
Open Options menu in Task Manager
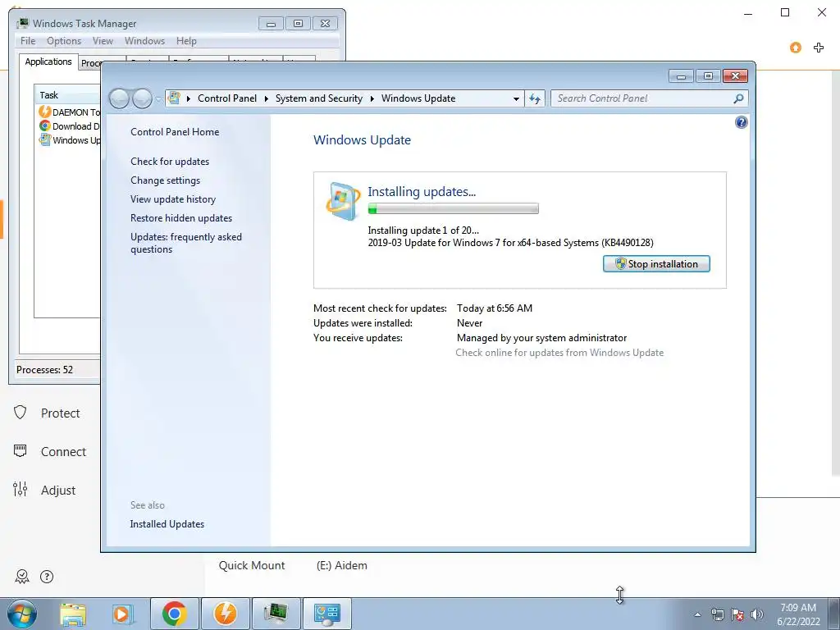pos(64,41)
